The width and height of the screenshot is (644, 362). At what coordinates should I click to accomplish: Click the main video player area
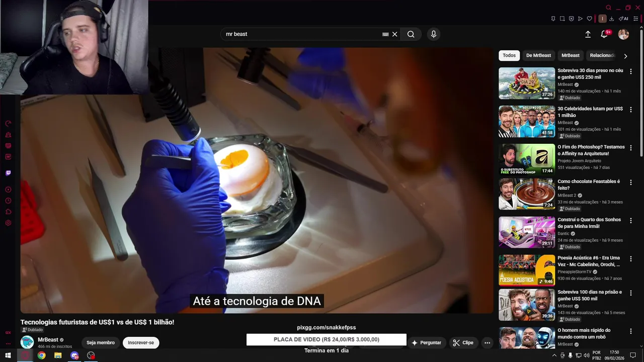[x=257, y=181]
